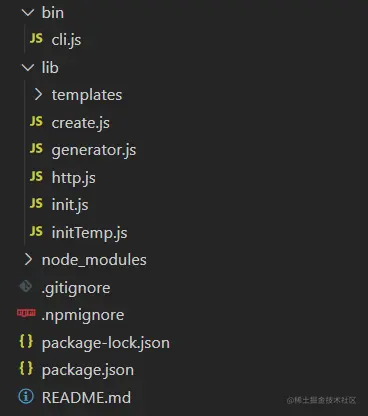Open README.md file label
This screenshot has height=416, width=368.
86,397
